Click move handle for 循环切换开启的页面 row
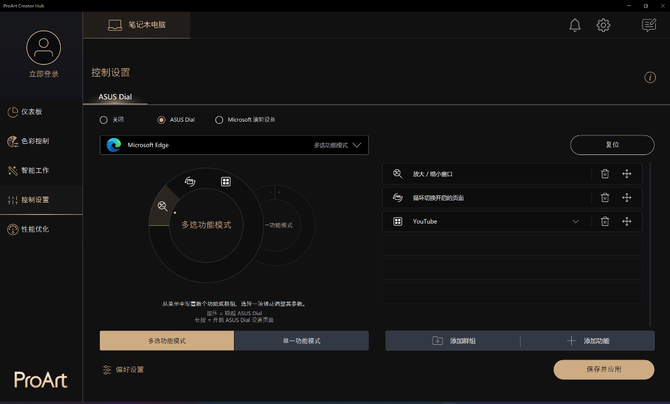This screenshot has width=670, height=404. (x=626, y=198)
